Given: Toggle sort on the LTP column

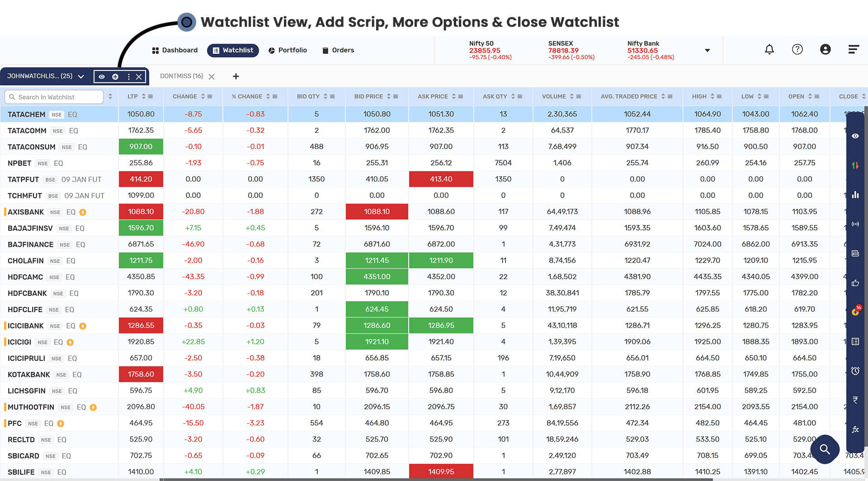Looking at the screenshot, I should (x=144, y=97).
